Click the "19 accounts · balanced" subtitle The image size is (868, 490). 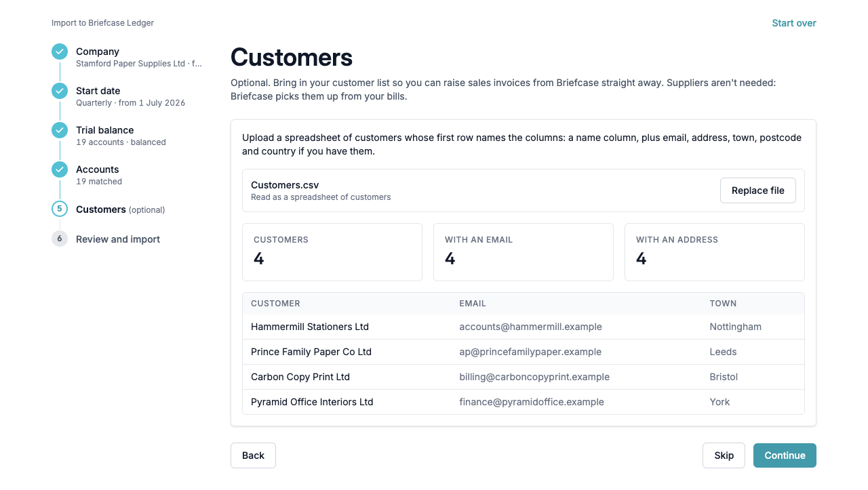[x=121, y=142]
